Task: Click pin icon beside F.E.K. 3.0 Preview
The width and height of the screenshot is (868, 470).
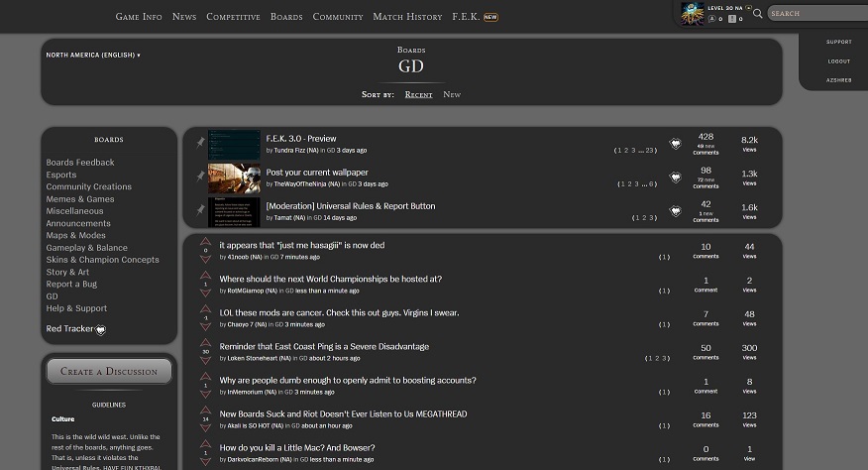Action: (200, 143)
